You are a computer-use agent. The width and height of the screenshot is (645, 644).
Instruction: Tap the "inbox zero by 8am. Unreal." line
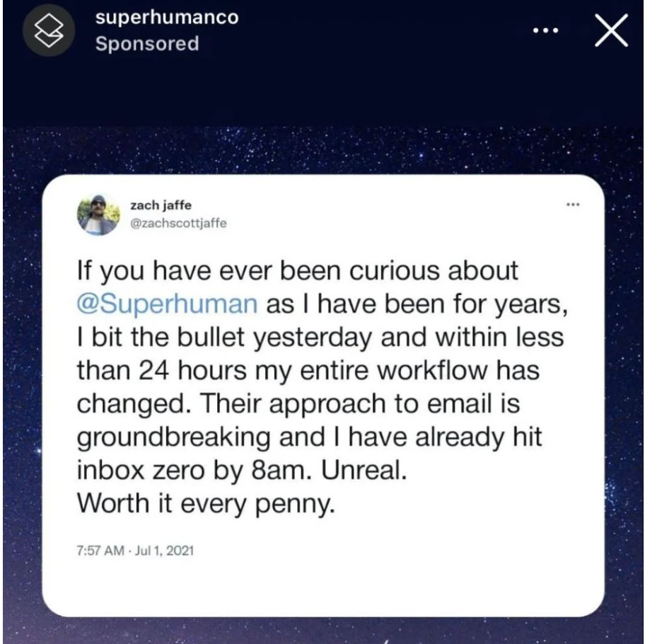point(242,470)
